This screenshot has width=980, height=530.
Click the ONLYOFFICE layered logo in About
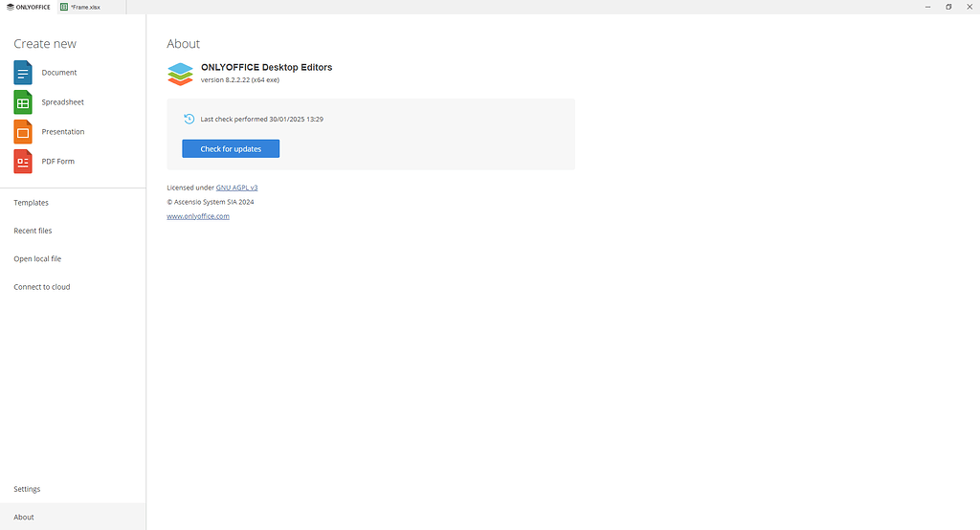[x=180, y=74]
